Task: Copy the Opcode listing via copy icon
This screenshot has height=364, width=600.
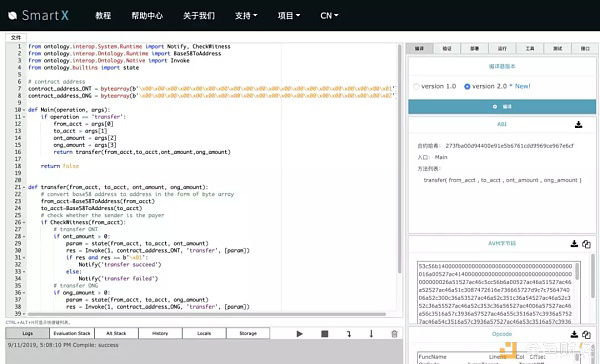Action: (x=586, y=334)
